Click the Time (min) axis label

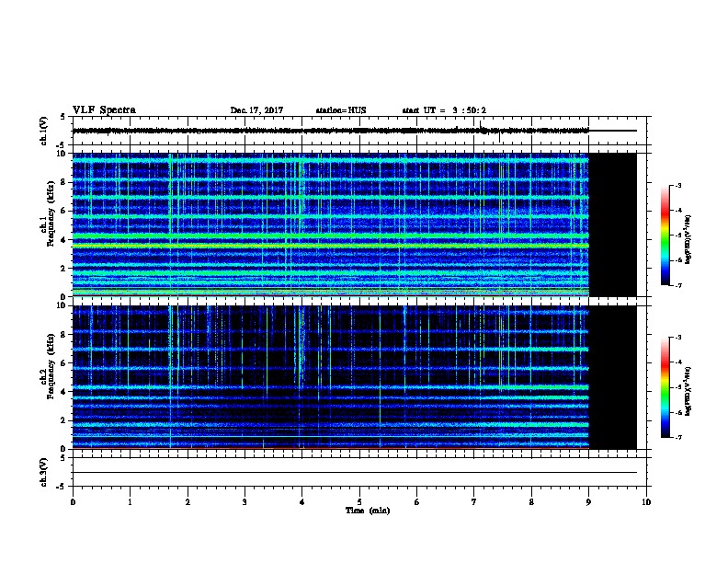368,511
